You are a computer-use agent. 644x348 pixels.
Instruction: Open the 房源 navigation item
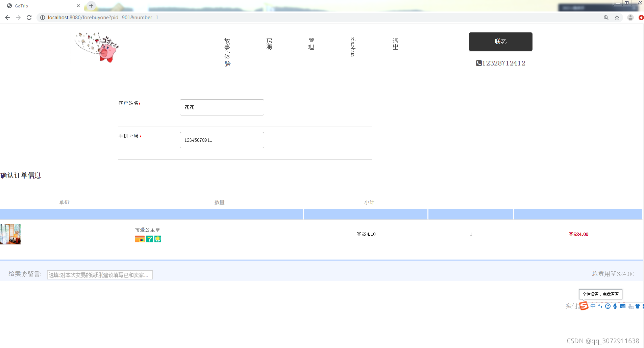(269, 44)
